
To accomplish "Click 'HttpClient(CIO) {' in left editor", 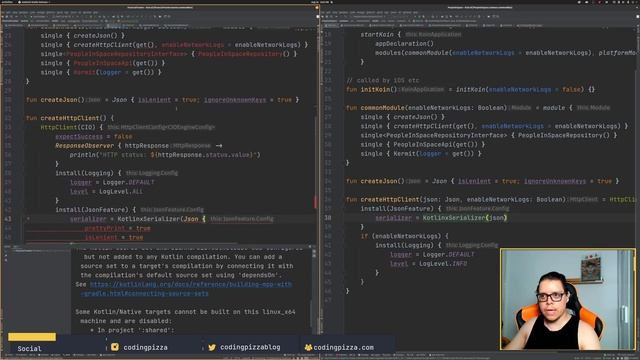I will tap(72, 127).
